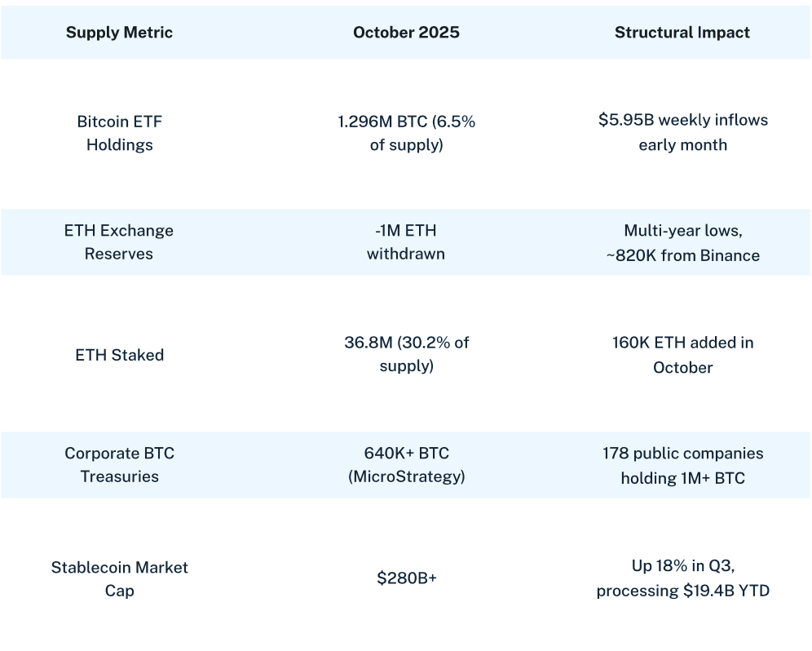812x651 pixels.
Task: Click the ETH Exchange Reserves label
Action: click(x=119, y=242)
